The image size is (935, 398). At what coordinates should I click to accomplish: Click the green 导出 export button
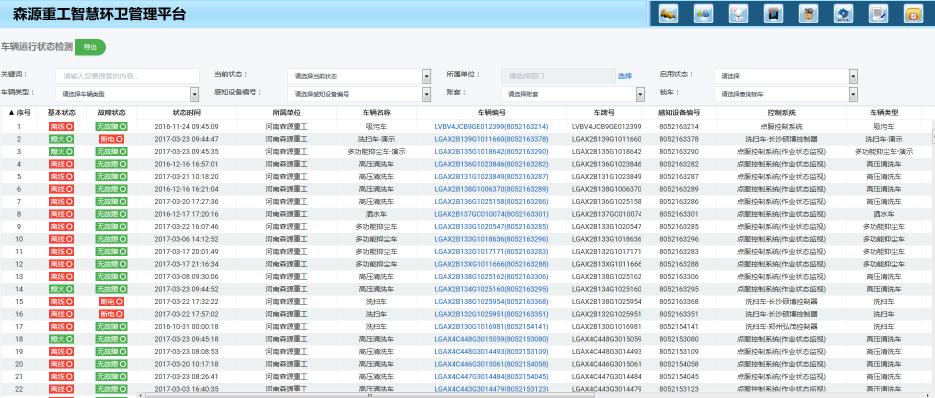point(90,47)
